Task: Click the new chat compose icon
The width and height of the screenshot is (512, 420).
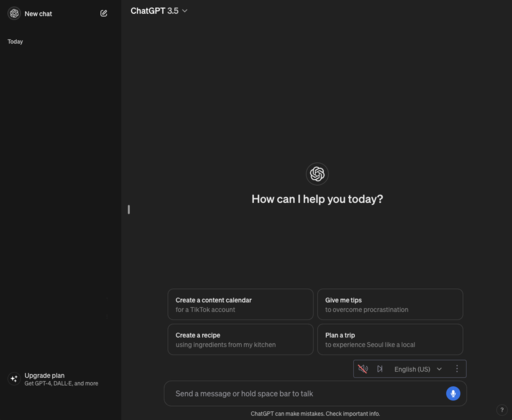Action: [x=104, y=13]
